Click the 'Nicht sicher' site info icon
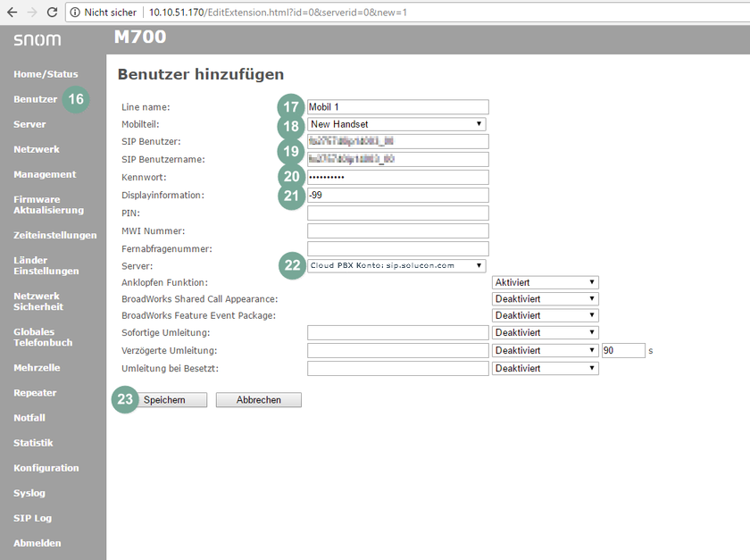This screenshot has height=560, width=750. point(75,13)
